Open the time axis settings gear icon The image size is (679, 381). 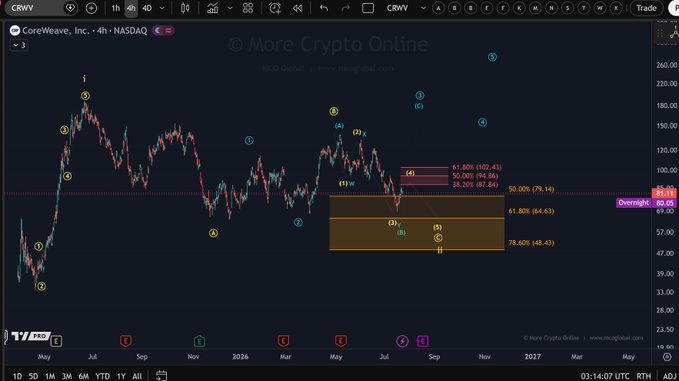[x=667, y=357]
